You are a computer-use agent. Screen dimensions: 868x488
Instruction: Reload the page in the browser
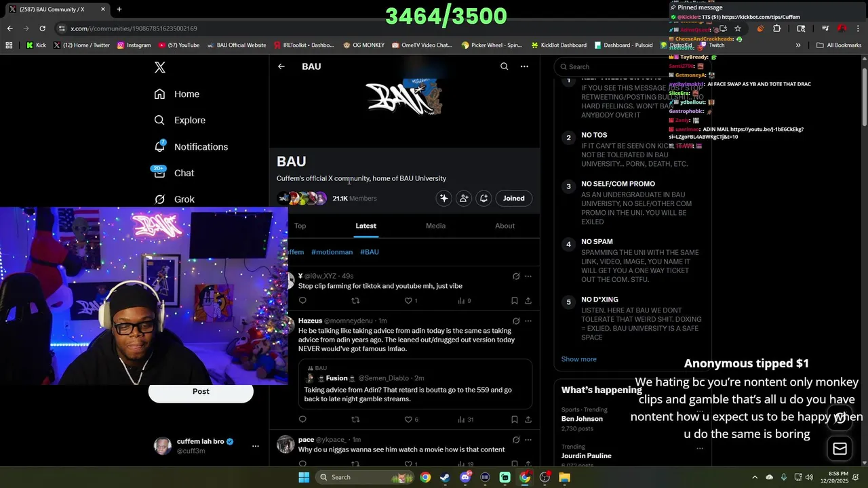click(x=42, y=28)
